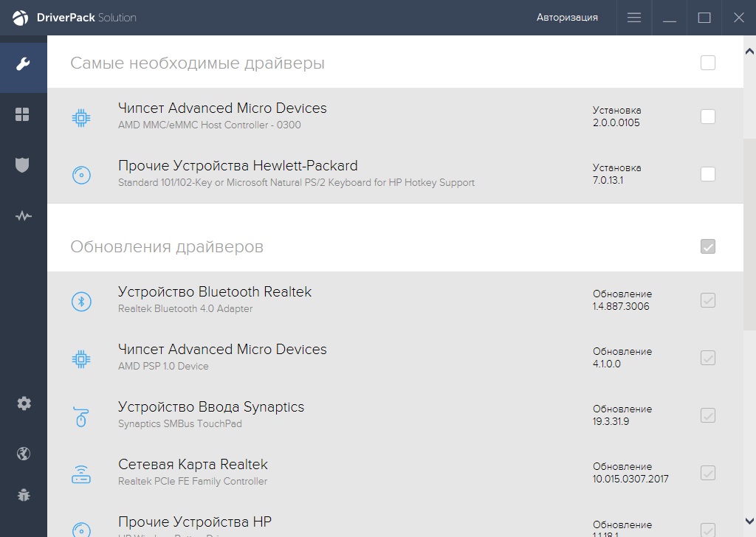Click the shield protection icon in sidebar
This screenshot has width=756, height=537.
pos(23,165)
